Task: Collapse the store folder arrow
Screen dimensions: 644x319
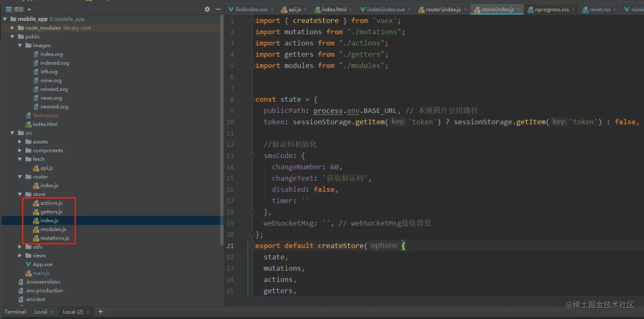Action: coord(20,194)
